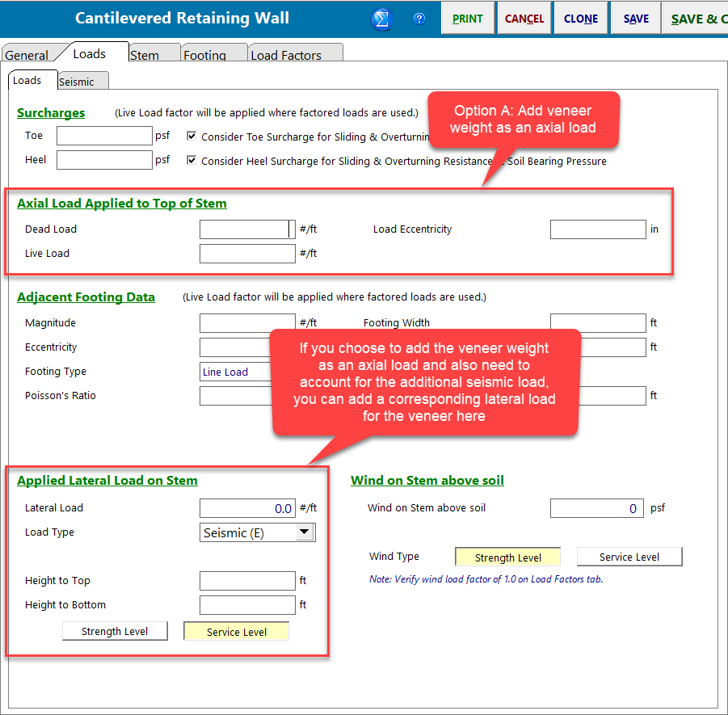Click the axial Dead Load input field

(247, 229)
